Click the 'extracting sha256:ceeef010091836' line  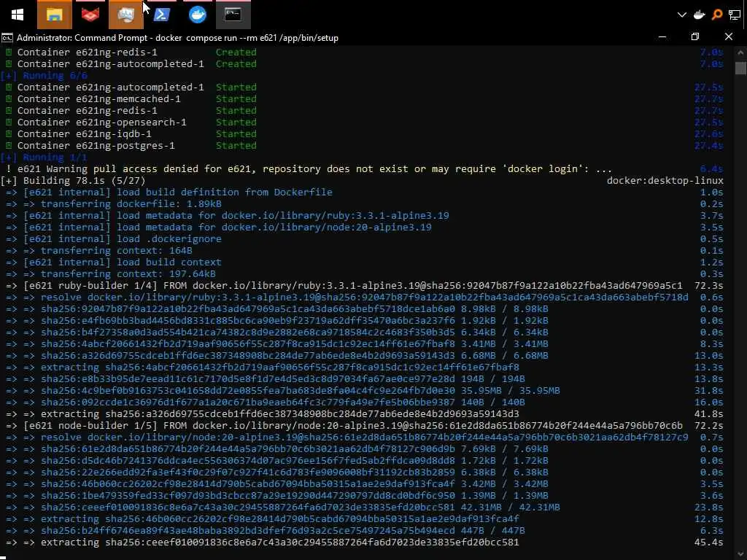[365, 542]
